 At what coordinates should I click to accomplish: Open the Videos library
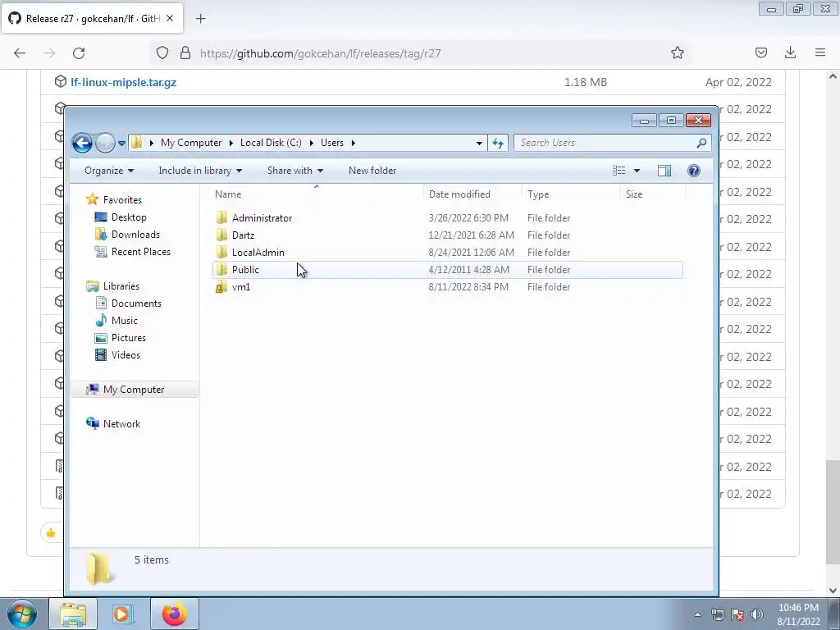pos(126,355)
